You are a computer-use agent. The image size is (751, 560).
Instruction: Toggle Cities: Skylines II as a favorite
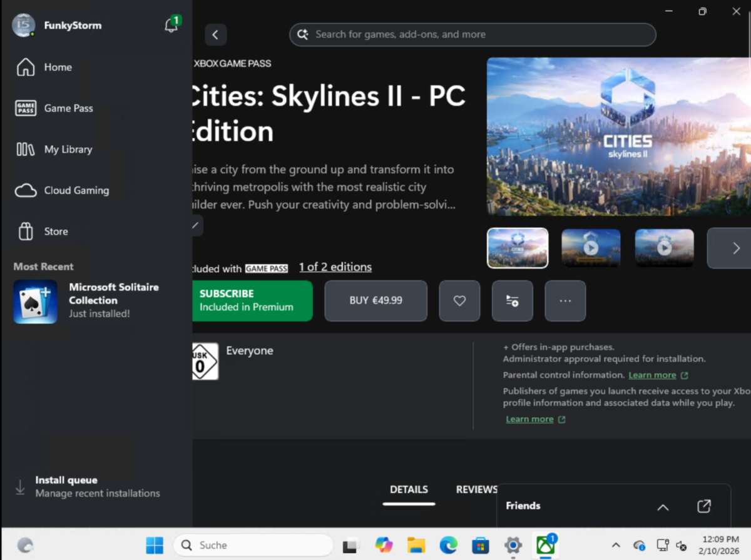[x=459, y=301]
